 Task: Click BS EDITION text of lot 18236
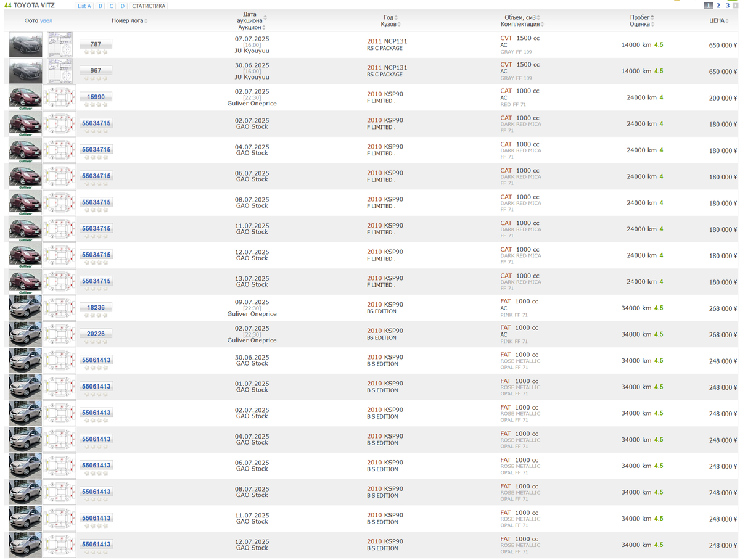point(382,311)
